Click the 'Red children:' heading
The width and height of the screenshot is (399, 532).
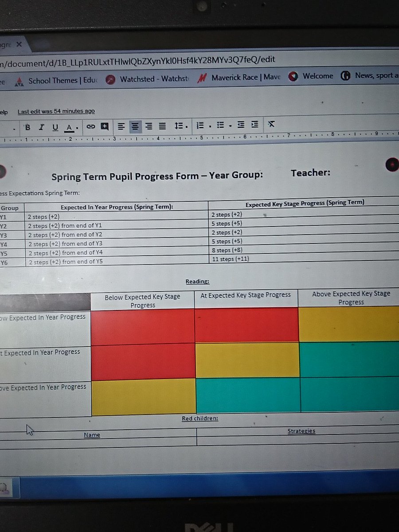point(200,419)
